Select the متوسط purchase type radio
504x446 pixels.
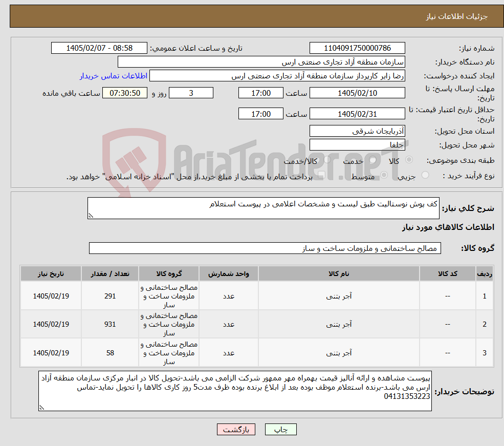384,175
